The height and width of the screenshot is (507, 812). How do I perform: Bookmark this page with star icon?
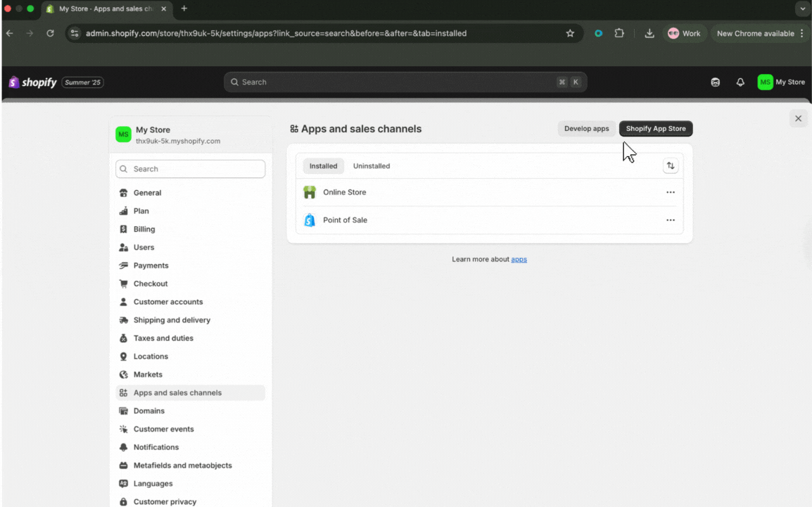tap(570, 33)
